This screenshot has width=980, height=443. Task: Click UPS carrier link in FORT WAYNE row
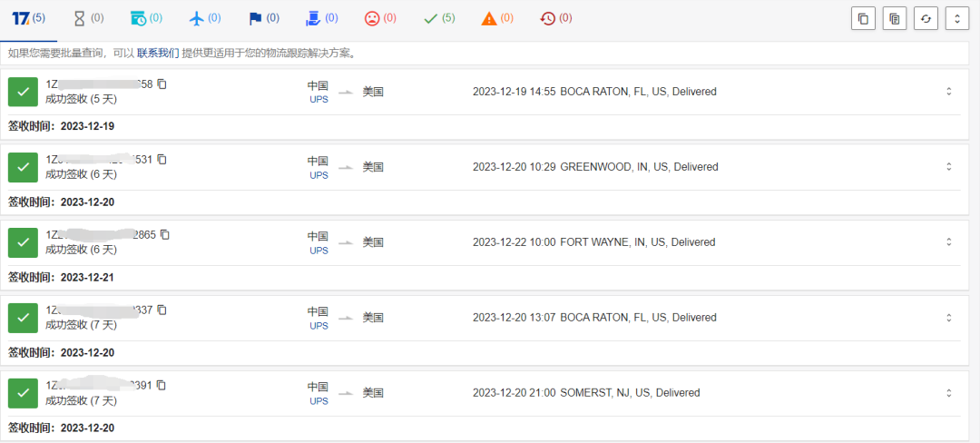click(318, 251)
